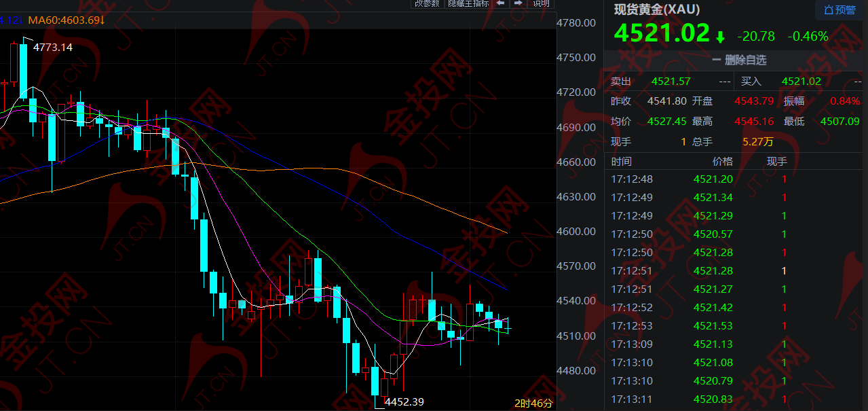
Task: Click the 价格 column header
Action: click(723, 161)
